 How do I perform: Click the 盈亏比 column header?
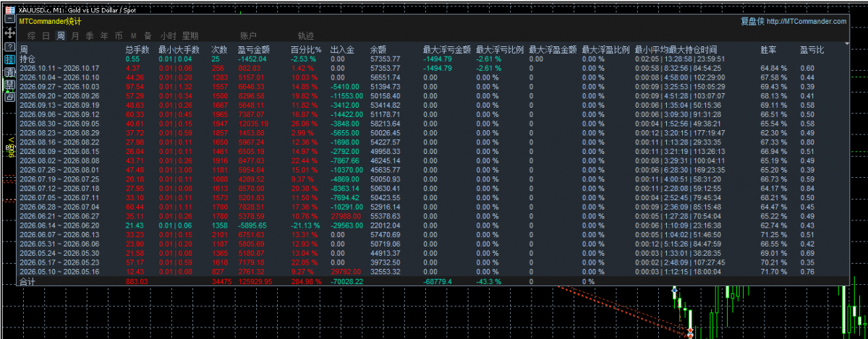(x=812, y=50)
